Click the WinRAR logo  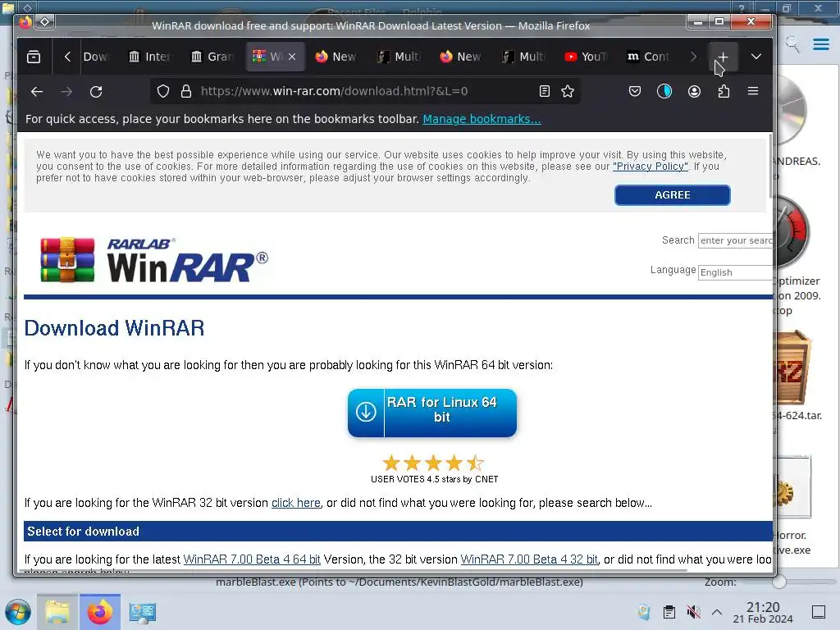click(x=154, y=260)
